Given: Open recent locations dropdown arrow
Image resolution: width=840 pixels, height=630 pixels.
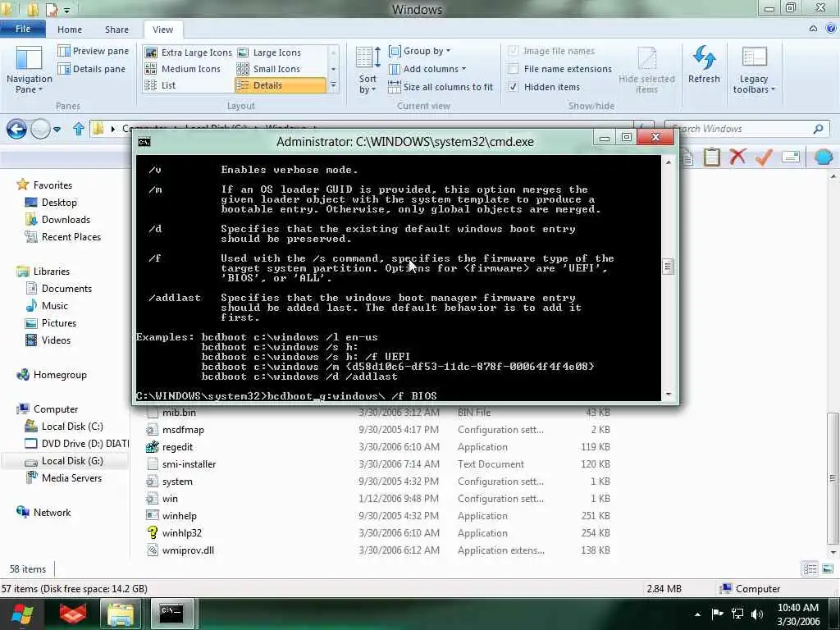Looking at the screenshot, I should pos(57,129).
